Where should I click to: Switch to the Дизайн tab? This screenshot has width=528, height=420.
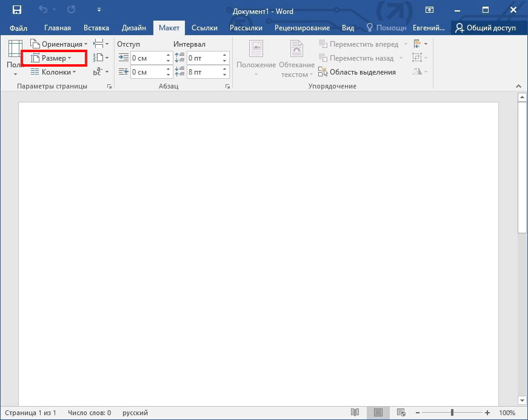point(134,28)
